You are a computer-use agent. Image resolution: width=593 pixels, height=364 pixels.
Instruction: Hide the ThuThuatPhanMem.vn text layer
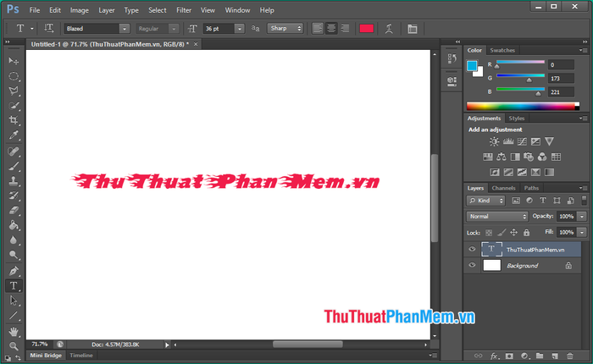(x=472, y=250)
